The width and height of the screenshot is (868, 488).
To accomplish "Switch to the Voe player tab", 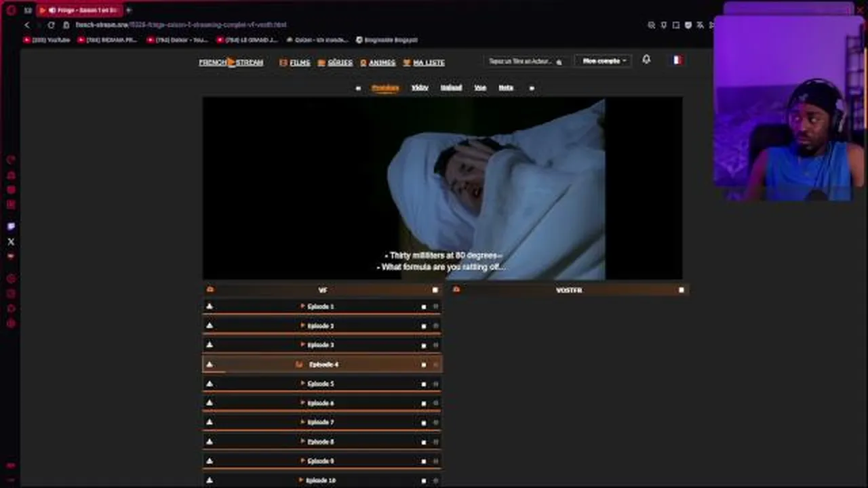I will coord(480,88).
